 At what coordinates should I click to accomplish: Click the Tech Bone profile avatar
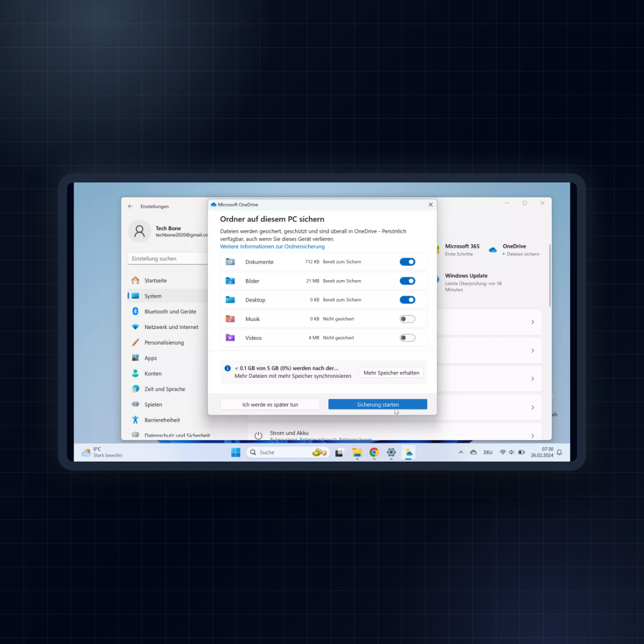[140, 231]
